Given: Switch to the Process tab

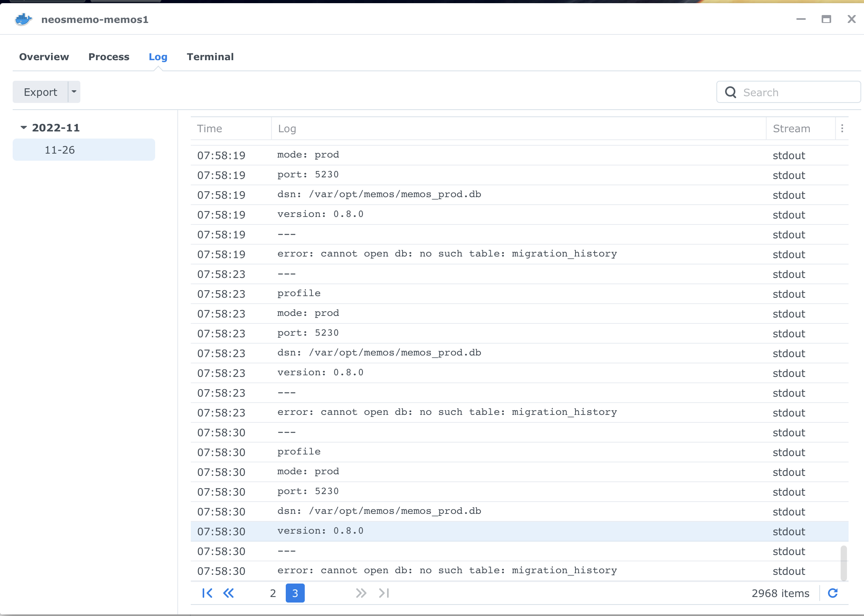Looking at the screenshot, I should [109, 57].
